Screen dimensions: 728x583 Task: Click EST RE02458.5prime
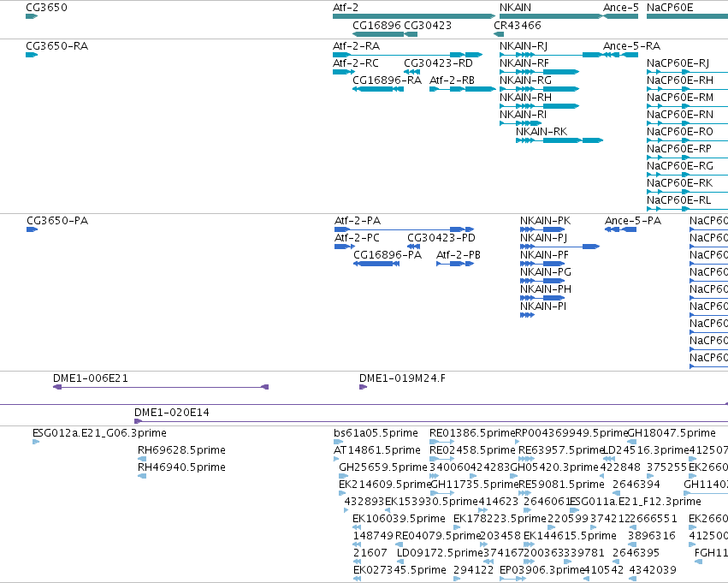[472, 449]
